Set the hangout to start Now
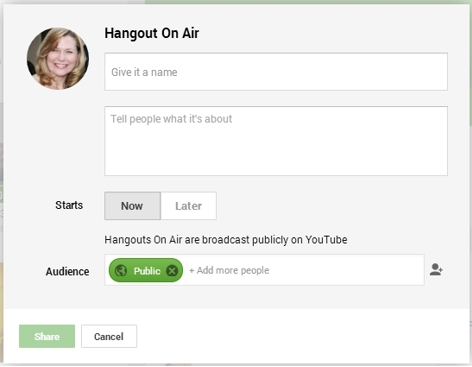 (x=132, y=206)
